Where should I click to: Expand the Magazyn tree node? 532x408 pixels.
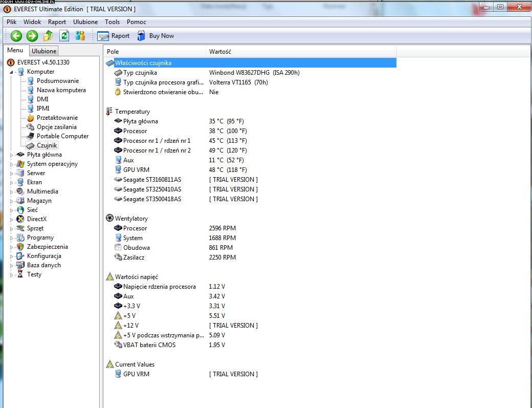(11, 201)
